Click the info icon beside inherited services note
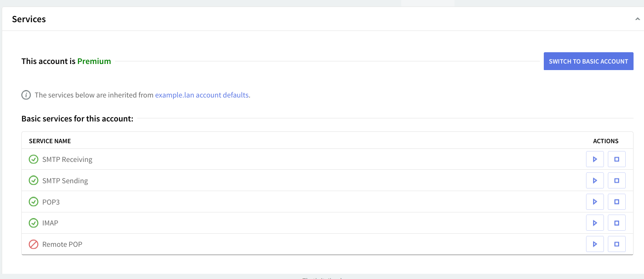The image size is (644, 279). (x=26, y=95)
